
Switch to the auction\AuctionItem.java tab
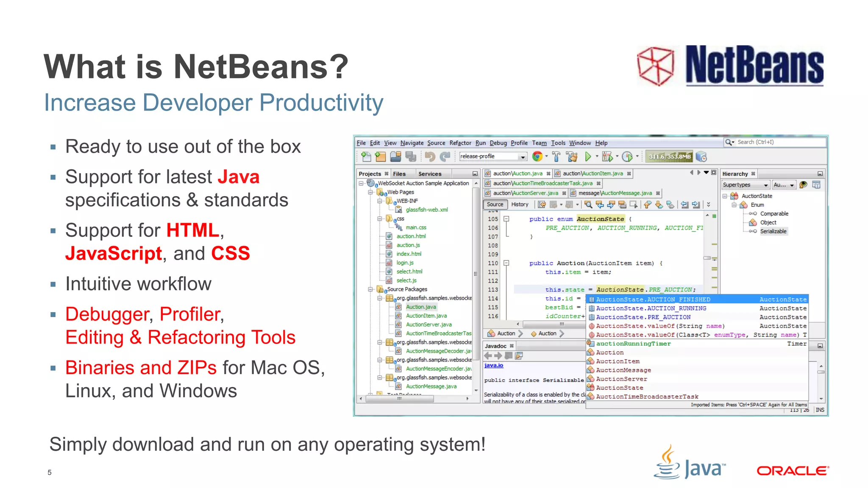pyautogui.click(x=593, y=173)
